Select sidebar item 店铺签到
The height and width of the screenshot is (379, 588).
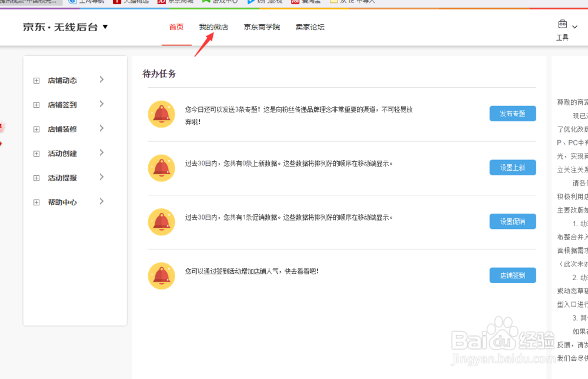(62, 105)
